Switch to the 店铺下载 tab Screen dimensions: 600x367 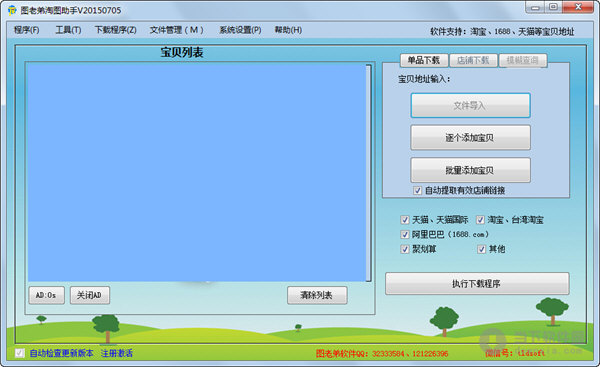473,60
